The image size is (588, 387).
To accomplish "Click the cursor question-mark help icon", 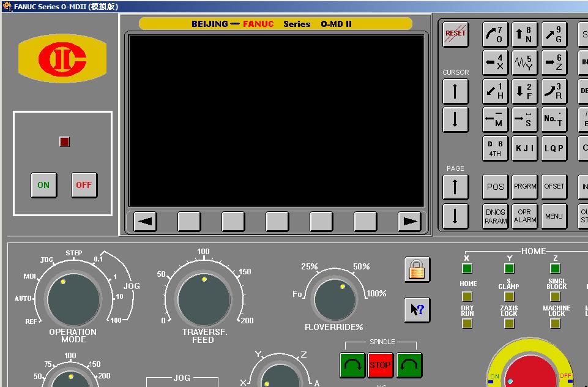I will 417,310.
